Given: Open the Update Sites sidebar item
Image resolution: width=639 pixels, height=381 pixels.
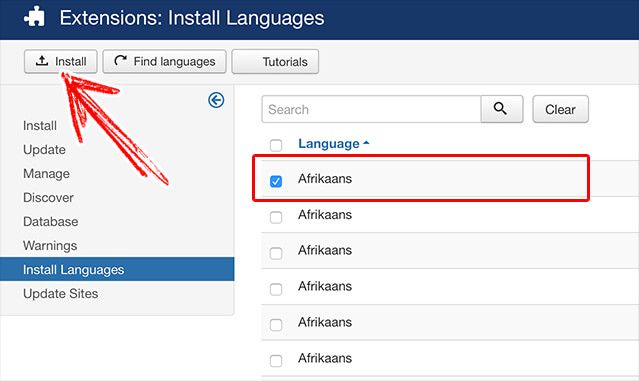Looking at the screenshot, I should [61, 293].
